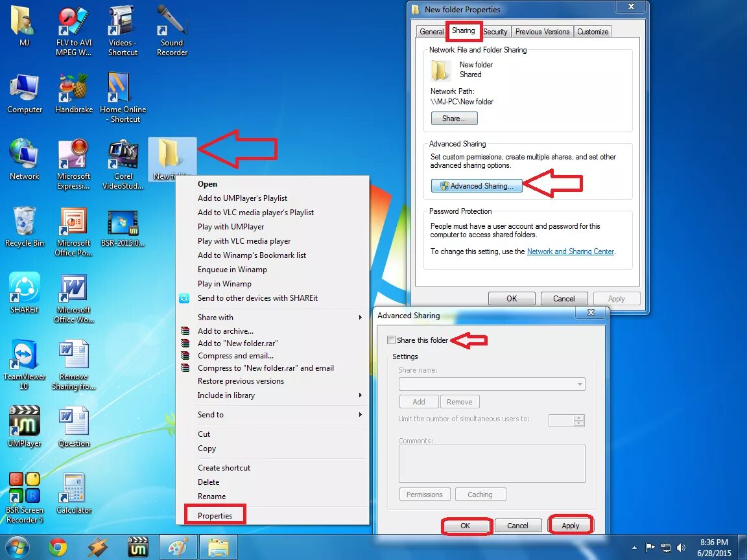
Task: Select Play with VLC media player
Action: [272, 241]
